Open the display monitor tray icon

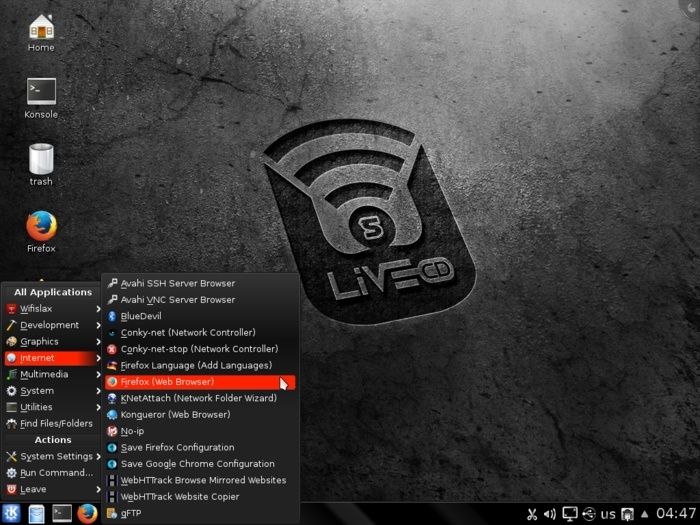(x=570, y=514)
